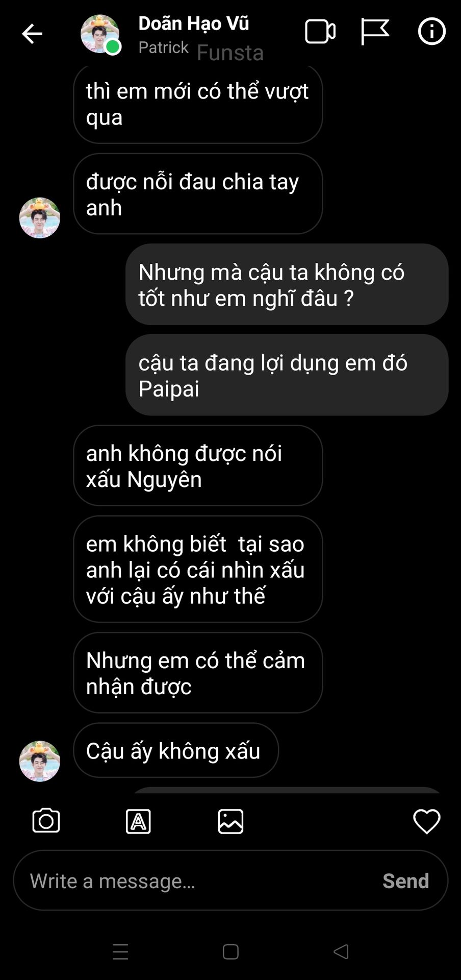
Task: Tap avatar beside 'Cậu ấy không xấu'
Action: pos(40,761)
